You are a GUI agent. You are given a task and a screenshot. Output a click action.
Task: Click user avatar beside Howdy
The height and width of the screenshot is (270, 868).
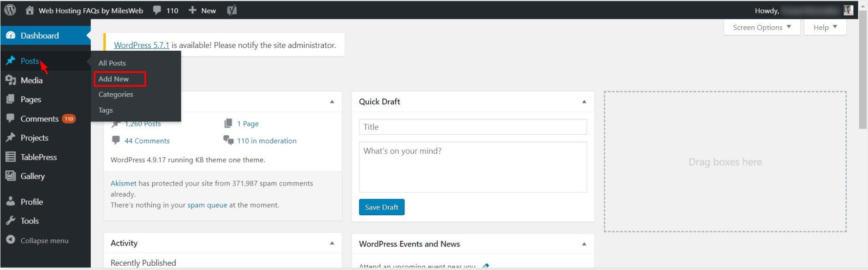pos(848,10)
